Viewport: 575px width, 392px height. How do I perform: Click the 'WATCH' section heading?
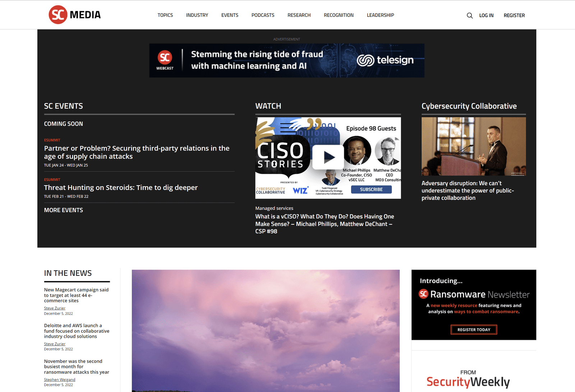tap(268, 106)
